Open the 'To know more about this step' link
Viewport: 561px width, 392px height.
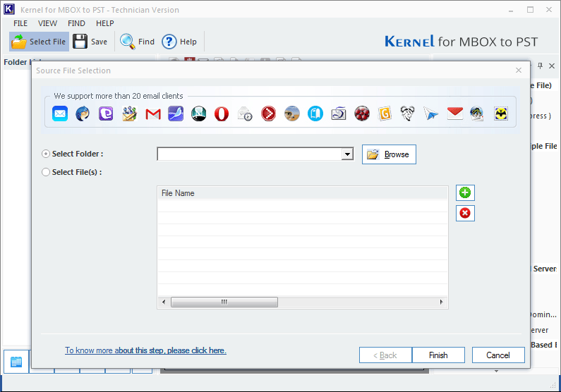pyautogui.click(x=145, y=350)
